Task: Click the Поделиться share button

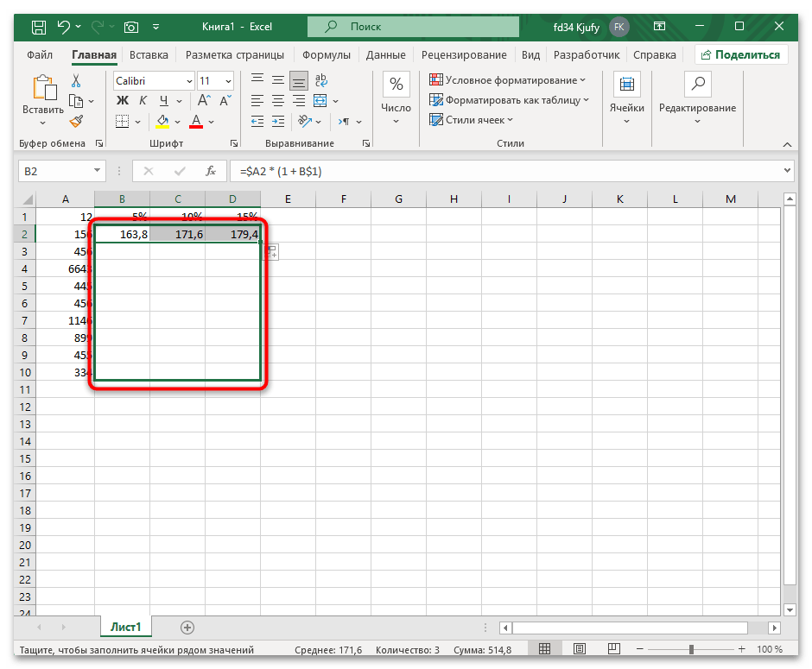Action: tap(741, 55)
